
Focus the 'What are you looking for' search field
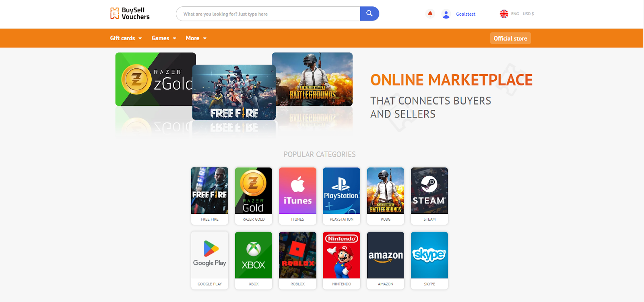pos(268,14)
